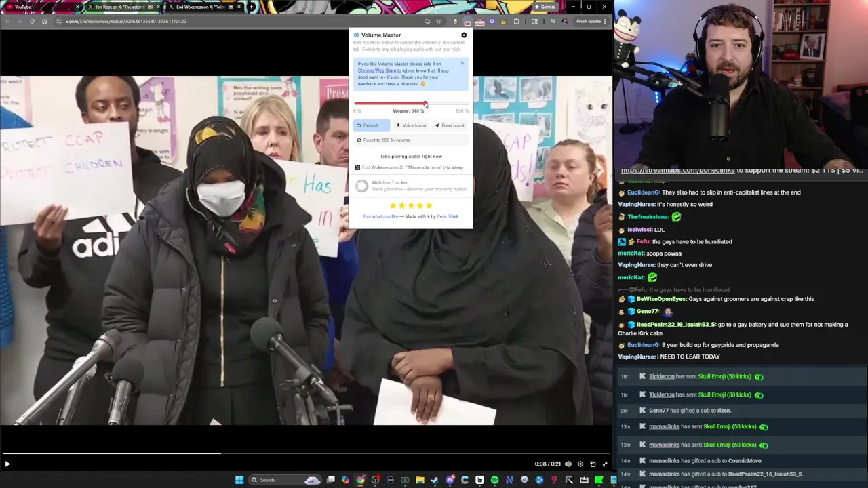Image resolution: width=868 pixels, height=488 pixels.
Task: Click Thefreakshow username in chat
Action: 648,217
